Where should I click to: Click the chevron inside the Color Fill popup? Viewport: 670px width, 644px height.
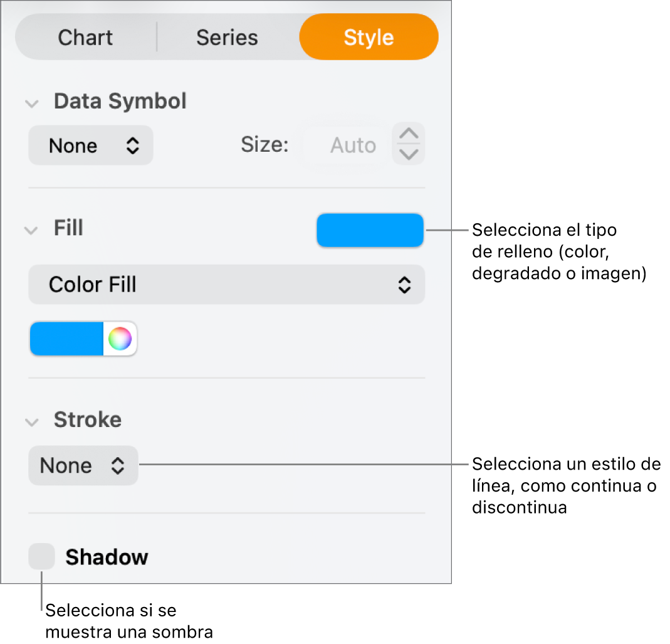(x=404, y=284)
